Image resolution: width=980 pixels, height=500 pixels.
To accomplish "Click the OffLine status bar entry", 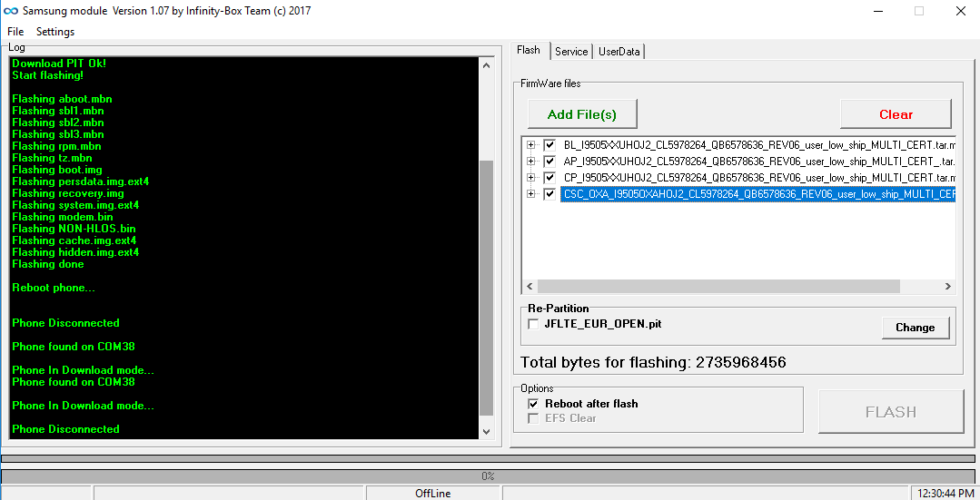I will point(433,493).
